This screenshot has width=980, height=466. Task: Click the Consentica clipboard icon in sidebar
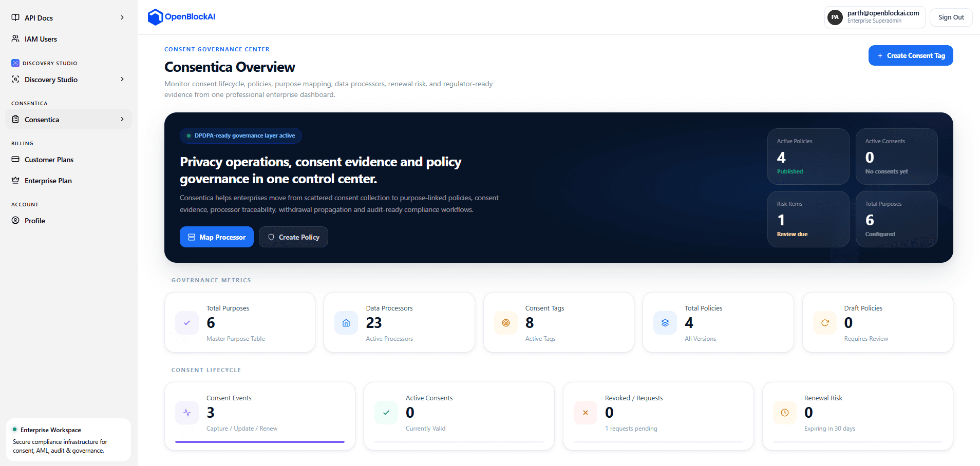[x=15, y=119]
